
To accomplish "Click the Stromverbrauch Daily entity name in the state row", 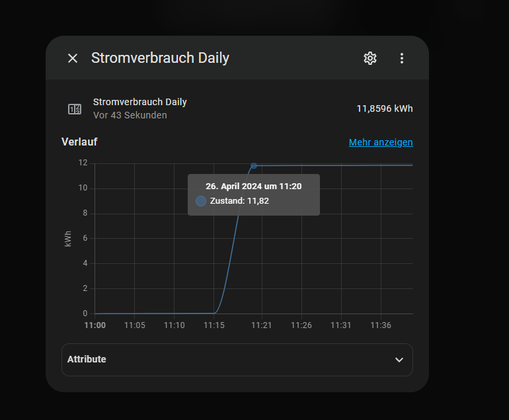I will 139,102.
